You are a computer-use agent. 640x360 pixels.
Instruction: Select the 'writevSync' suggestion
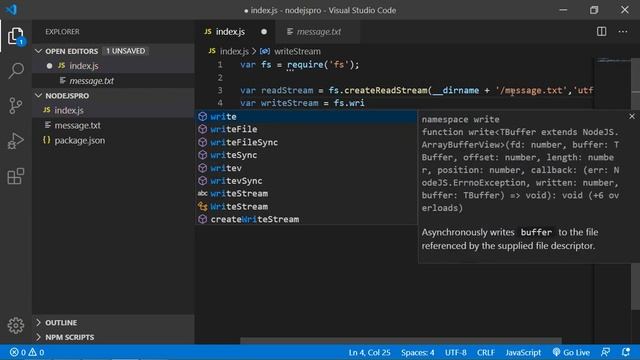306,181
